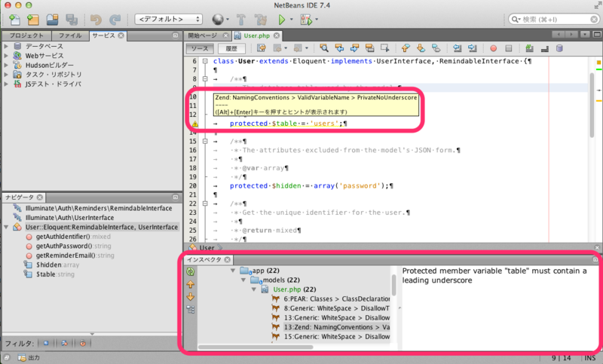Click the red Start Macro Recording icon
Viewport: 603px width, 364px height.
point(494,48)
